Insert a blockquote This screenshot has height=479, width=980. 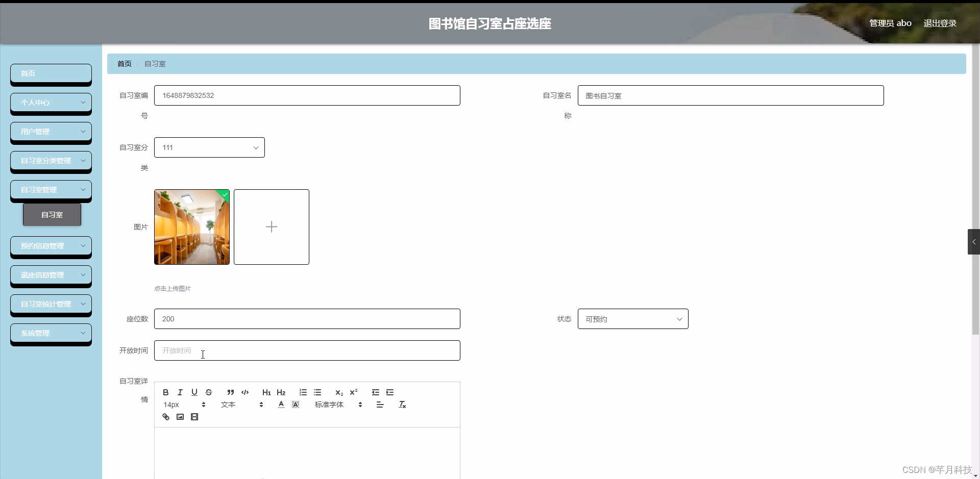click(x=230, y=392)
